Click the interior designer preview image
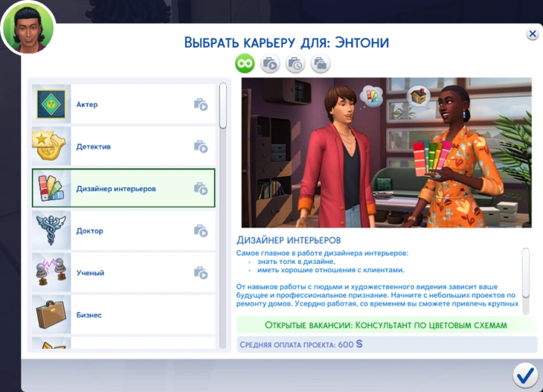 pyautogui.click(x=386, y=152)
